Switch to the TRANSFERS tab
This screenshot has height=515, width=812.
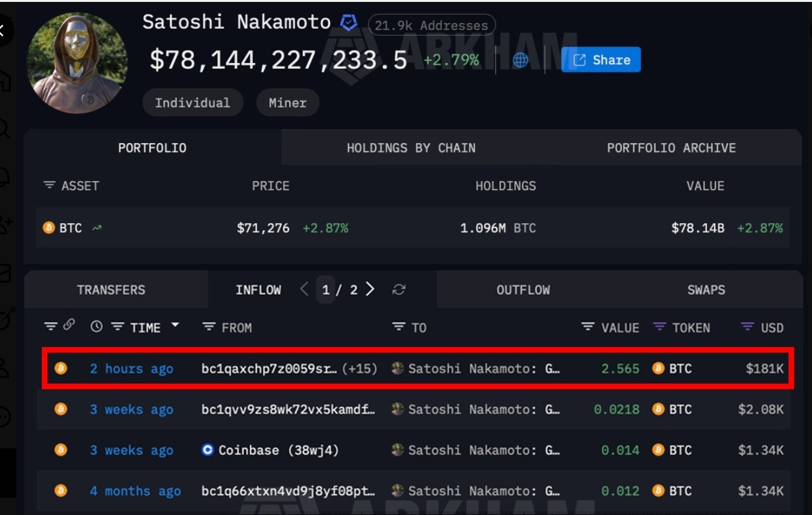[111, 289]
